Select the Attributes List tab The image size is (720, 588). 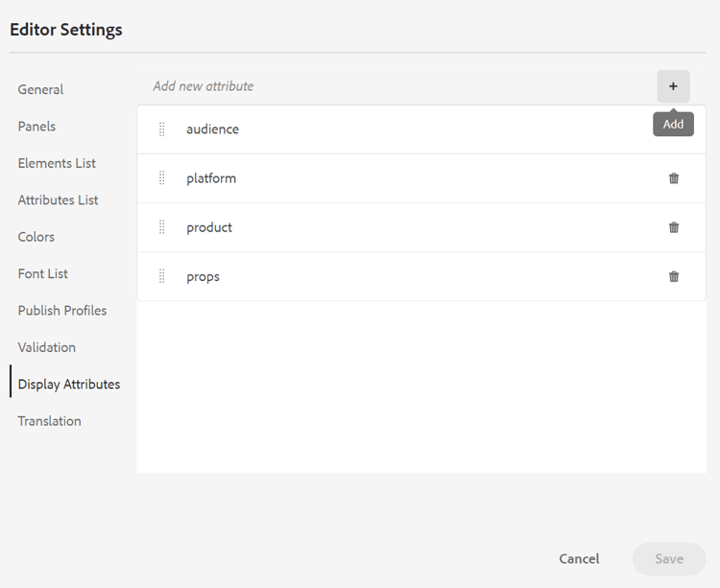click(58, 200)
